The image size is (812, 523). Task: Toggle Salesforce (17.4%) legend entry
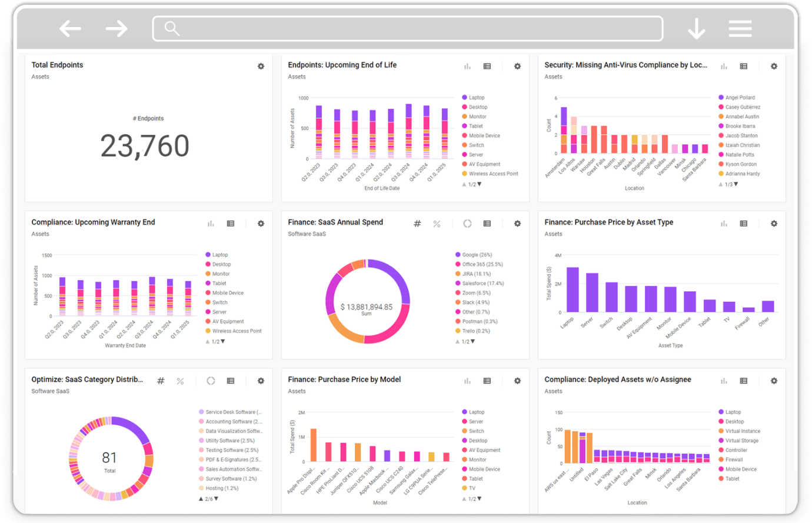click(480, 284)
